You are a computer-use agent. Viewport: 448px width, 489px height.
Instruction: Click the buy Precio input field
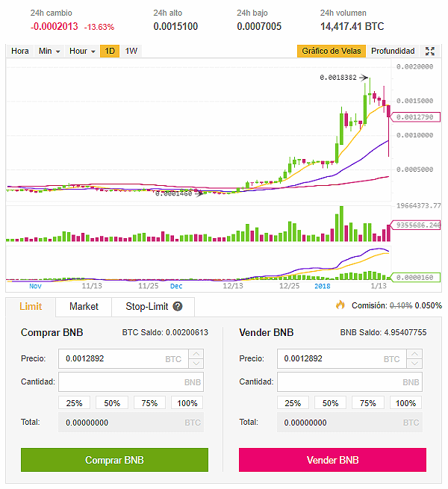click(123, 358)
